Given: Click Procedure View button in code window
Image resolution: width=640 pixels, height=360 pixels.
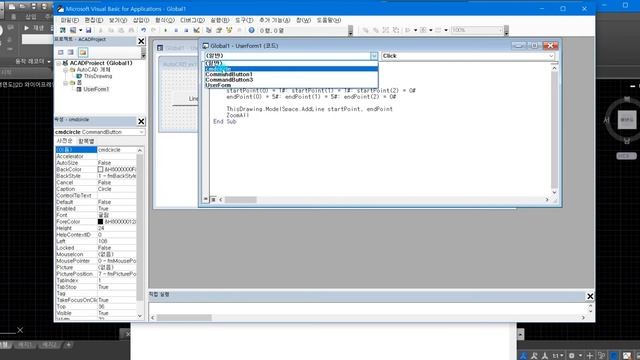Looking at the screenshot, I should pyautogui.click(x=206, y=199).
